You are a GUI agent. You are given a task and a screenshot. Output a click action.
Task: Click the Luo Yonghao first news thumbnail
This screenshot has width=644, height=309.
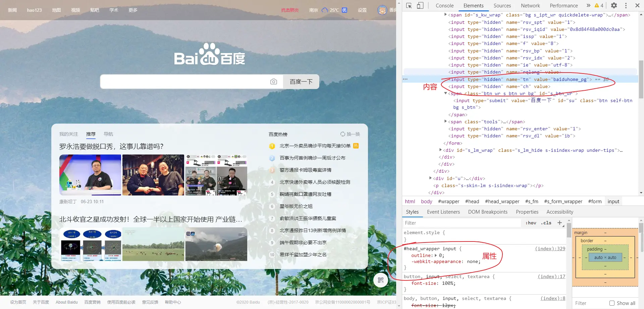(x=90, y=175)
